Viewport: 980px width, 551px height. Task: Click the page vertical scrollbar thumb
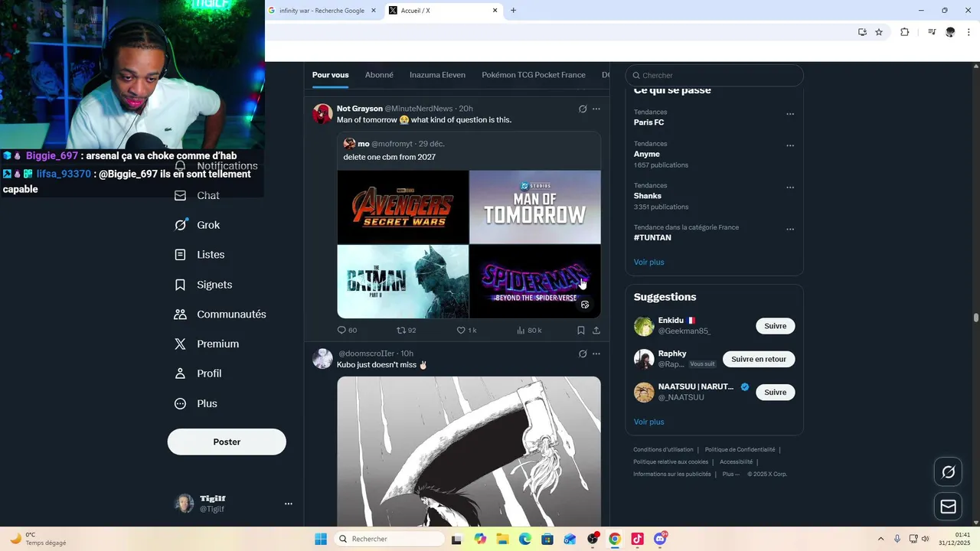click(x=976, y=317)
